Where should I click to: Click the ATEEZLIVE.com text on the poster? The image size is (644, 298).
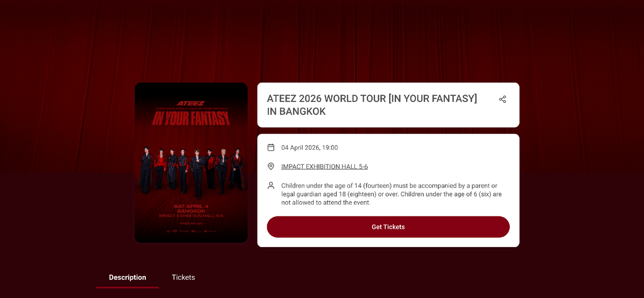pos(191,222)
